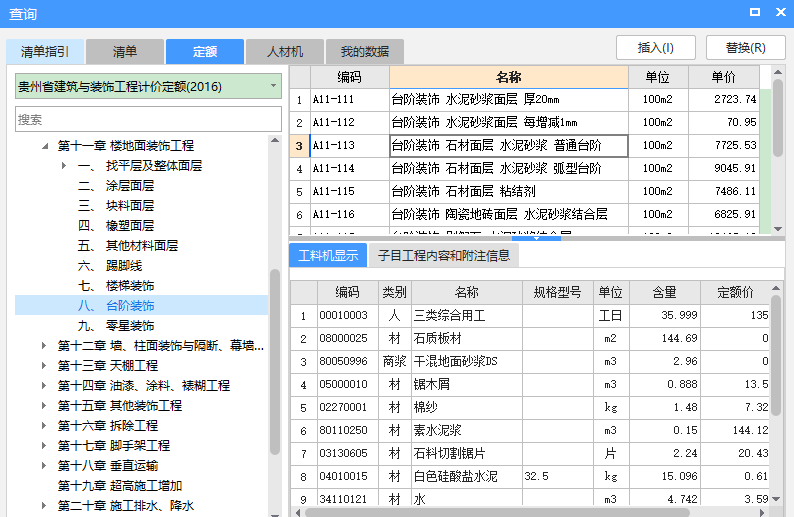The image size is (794, 517).
Task: Open the 贵州省建筑与装饰工程计价定额(2016) dropdown
Action: click(x=148, y=87)
